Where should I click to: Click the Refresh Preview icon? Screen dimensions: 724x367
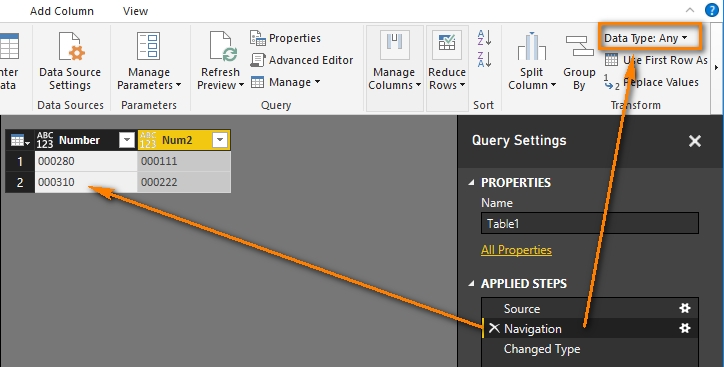pos(223,46)
